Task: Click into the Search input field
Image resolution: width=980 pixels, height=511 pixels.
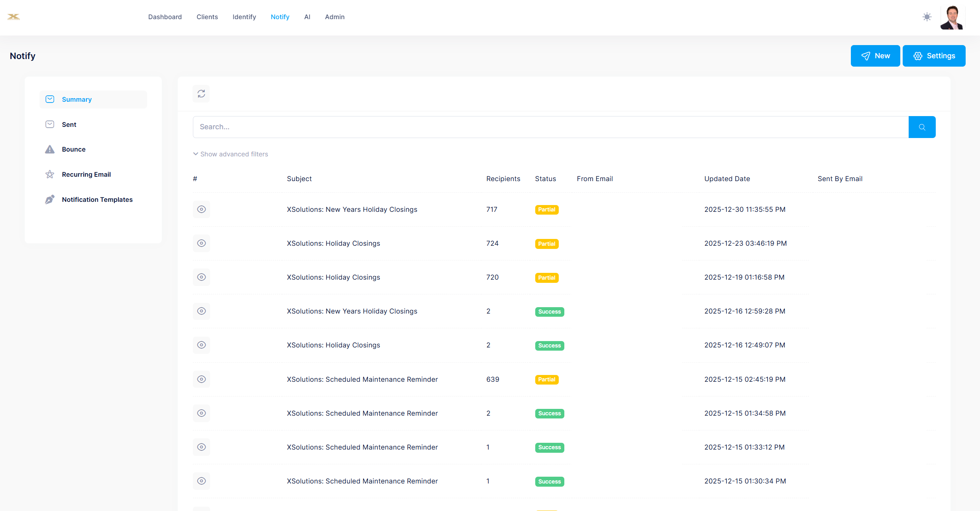Action: tap(550, 127)
